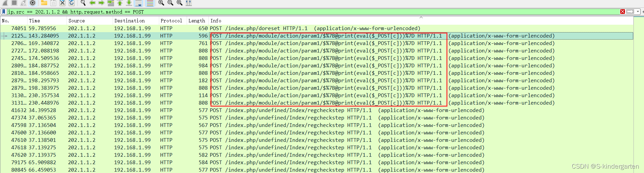Click length value 984 in packet list
Screen dimensions: 644x173
(203, 66)
